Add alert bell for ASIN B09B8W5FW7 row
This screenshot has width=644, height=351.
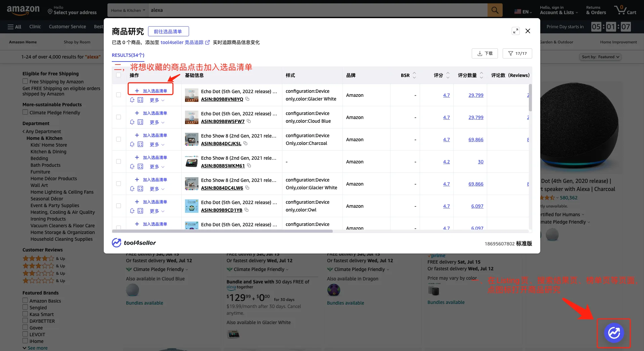point(132,122)
